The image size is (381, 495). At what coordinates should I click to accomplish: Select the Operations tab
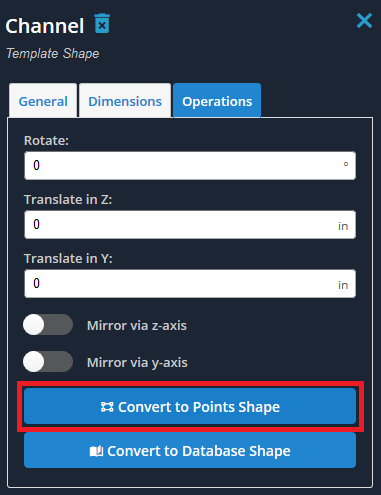pyautogui.click(x=217, y=101)
